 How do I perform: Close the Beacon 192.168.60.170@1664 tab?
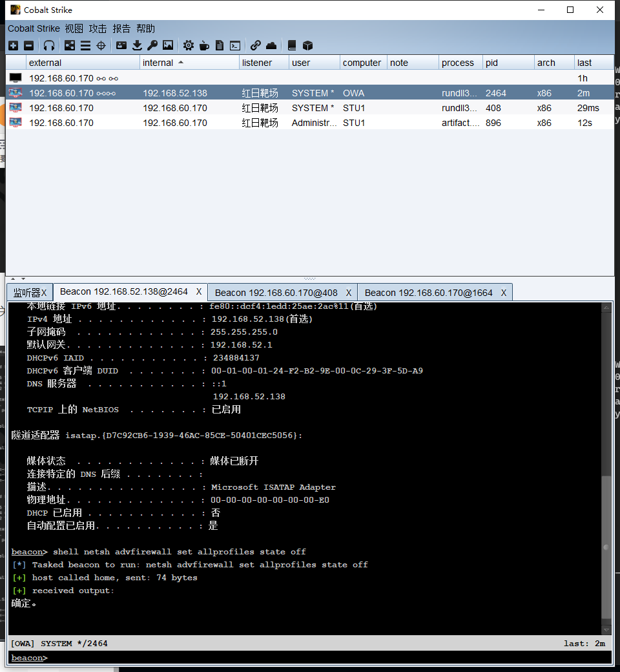tap(504, 293)
